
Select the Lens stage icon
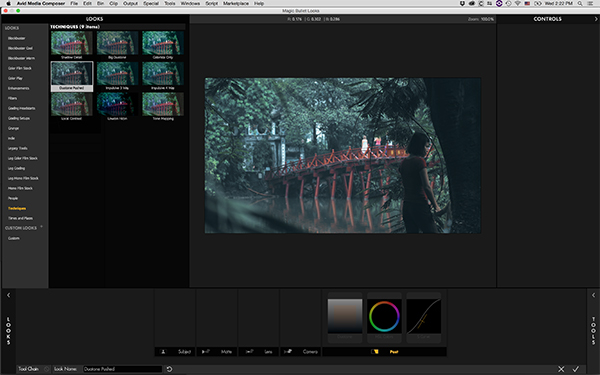click(x=249, y=352)
